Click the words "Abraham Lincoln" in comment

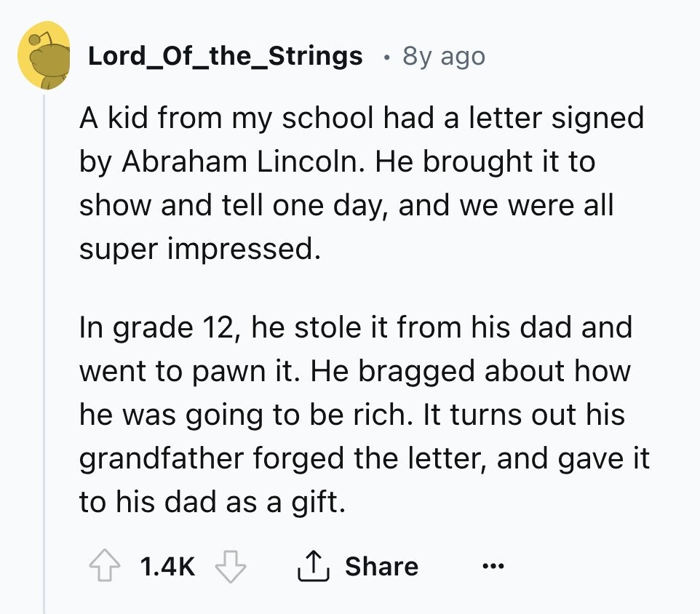[242, 162]
